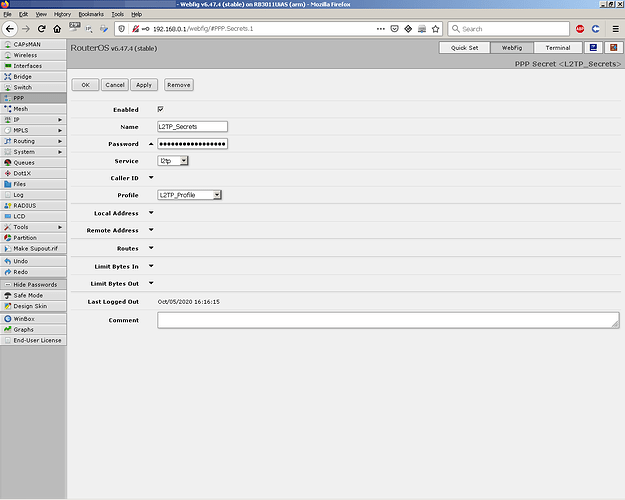Open the Firefox hamburger menu
This screenshot has width=625, height=500.
(x=615, y=29)
